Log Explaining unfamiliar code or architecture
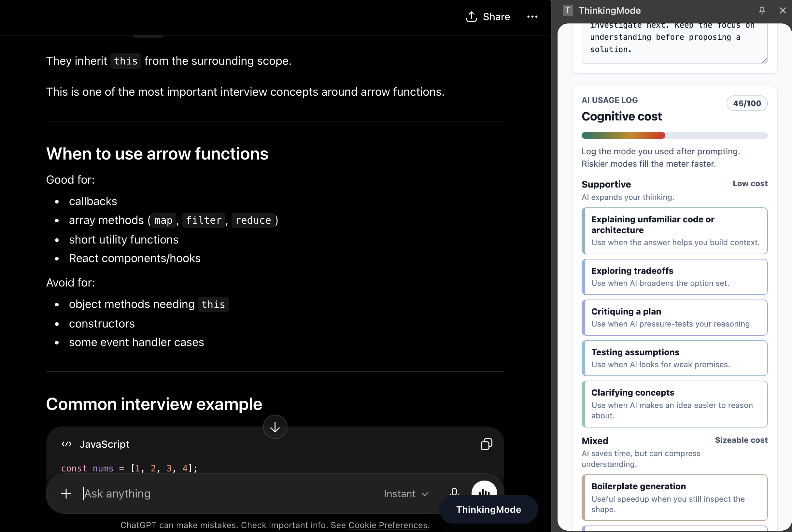The image size is (792, 532). tap(674, 231)
